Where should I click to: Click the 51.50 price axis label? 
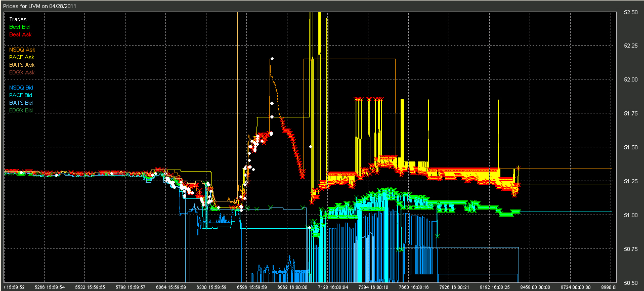coord(630,147)
